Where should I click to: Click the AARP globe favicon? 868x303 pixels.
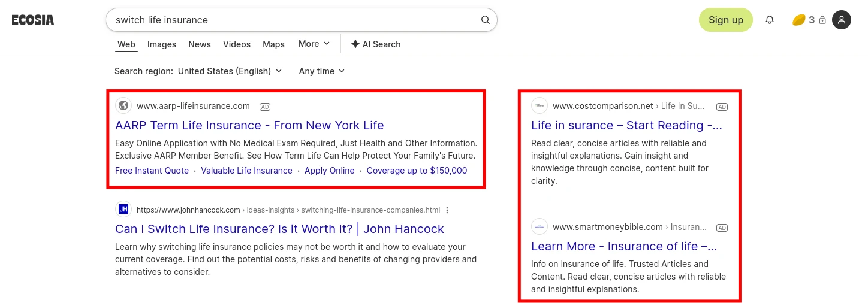(x=123, y=106)
